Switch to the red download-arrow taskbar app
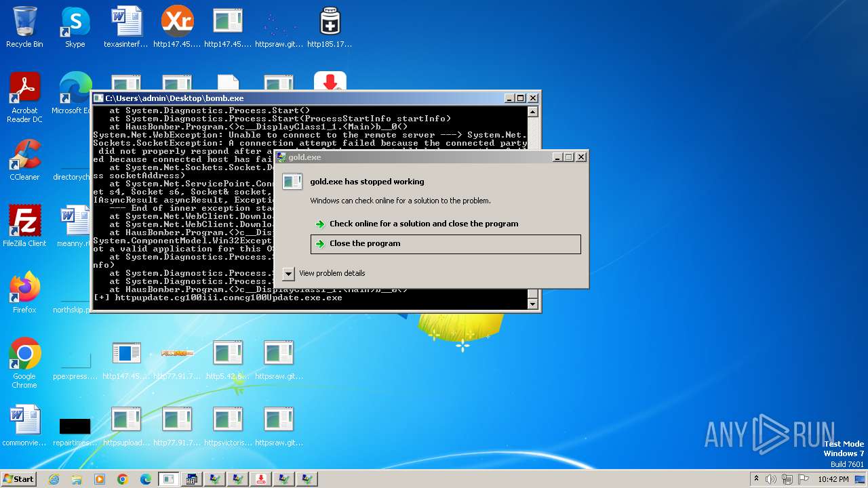Screen dimensions: 868x488 pos(260,479)
